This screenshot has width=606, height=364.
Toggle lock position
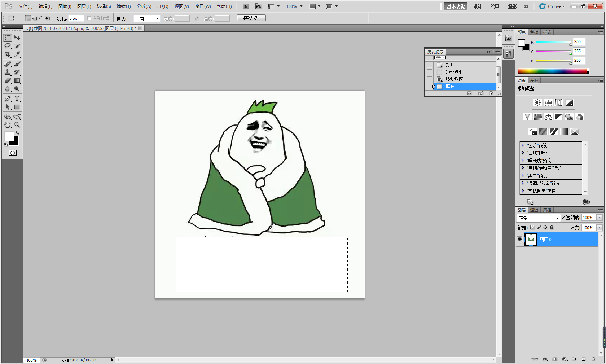(545, 227)
